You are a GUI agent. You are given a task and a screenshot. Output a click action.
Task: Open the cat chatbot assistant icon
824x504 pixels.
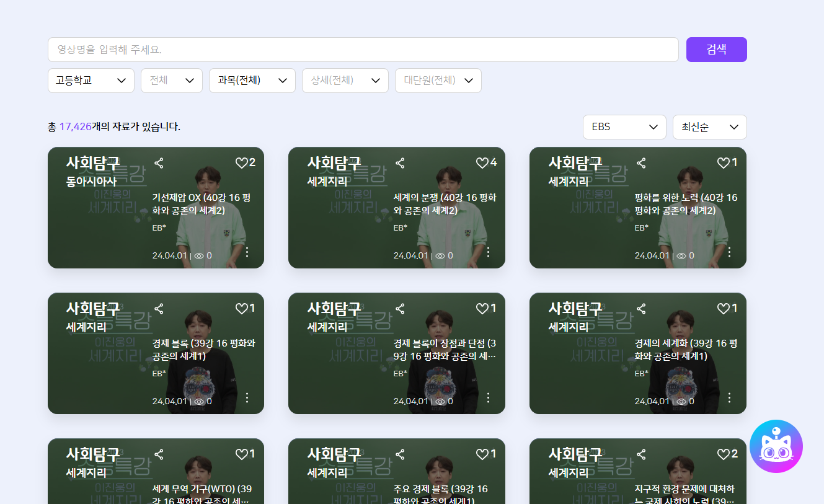[776, 446]
